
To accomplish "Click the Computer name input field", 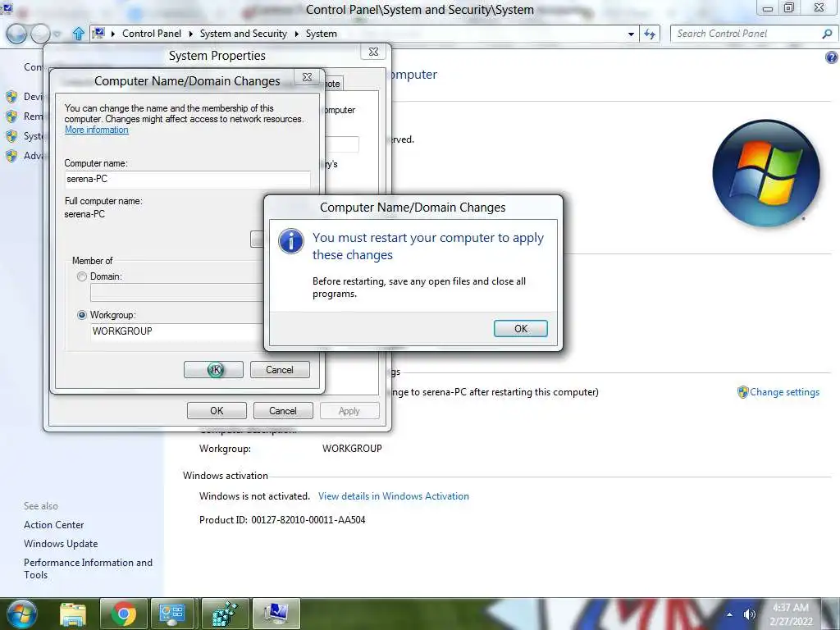I will [187, 179].
